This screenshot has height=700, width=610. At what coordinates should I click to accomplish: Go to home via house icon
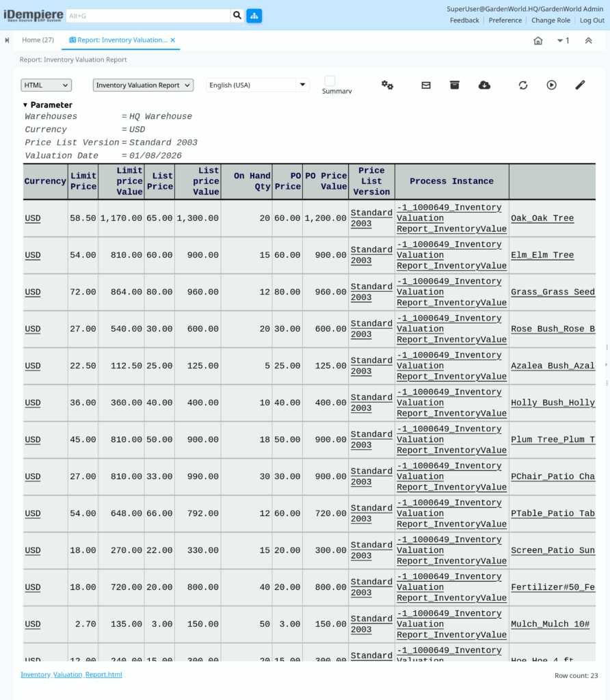pyautogui.click(x=538, y=40)
